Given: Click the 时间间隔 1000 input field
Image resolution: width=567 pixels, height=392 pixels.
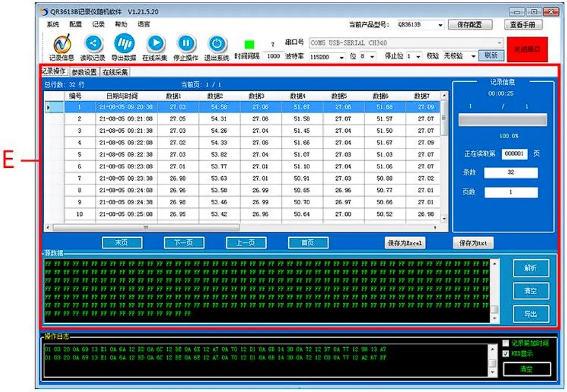Looking at the screenshot, I should [274, 56].
